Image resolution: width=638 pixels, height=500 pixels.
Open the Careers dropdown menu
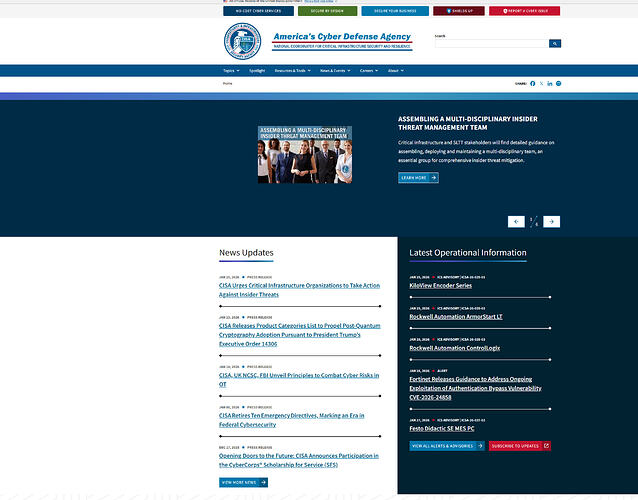tap(368, 71)
